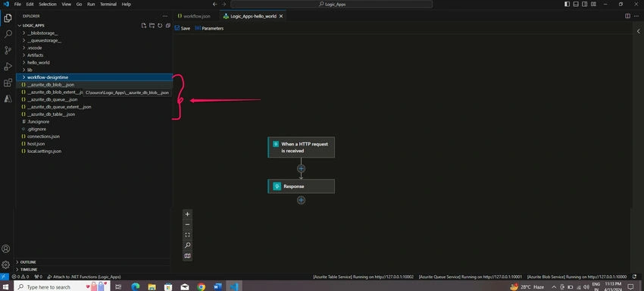644x291 pixels.
Task: Split the editor to the right
Action: (x=627, y=16)
